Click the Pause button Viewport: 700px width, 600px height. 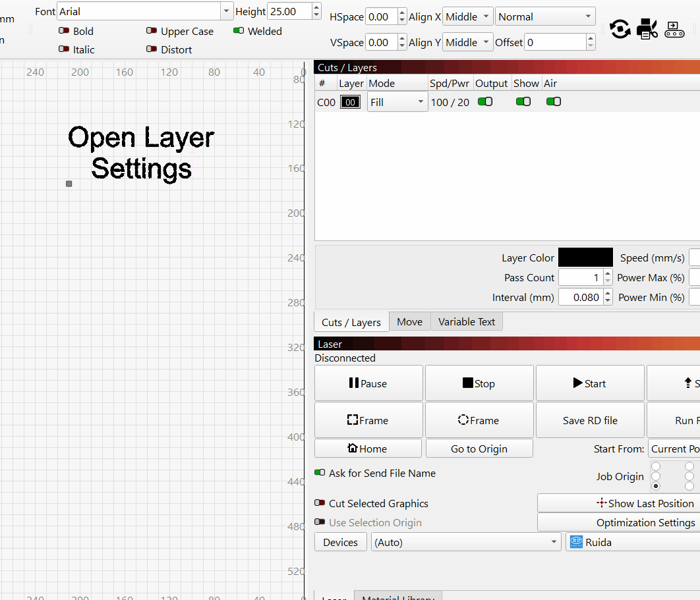[x=368, y=383]
